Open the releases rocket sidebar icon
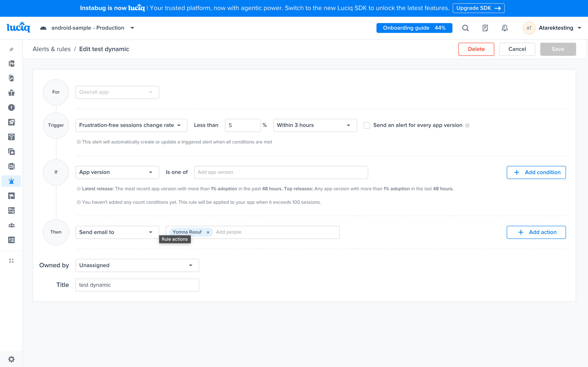The width and height of the screenshot is (588, 367). (11, 122)
